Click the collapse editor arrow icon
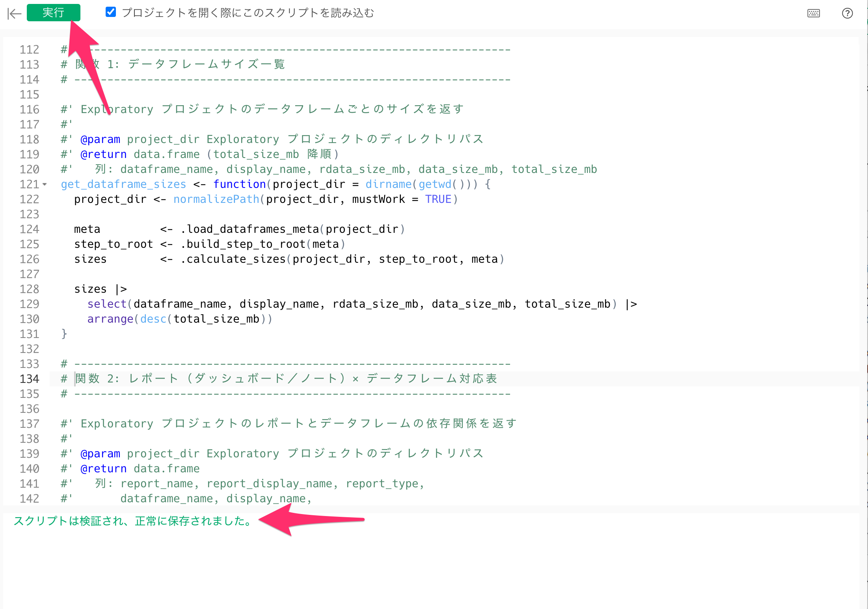 (x=14, y=13)
